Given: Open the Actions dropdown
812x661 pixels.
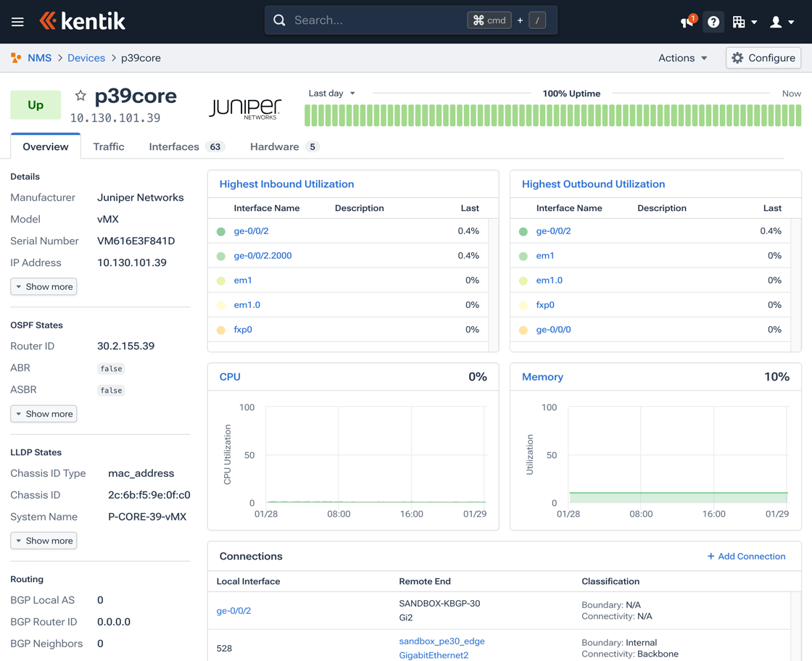Looking at the screenshot, I should 682,58.
